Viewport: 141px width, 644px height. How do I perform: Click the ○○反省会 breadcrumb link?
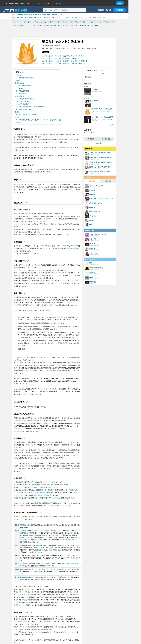pos(73,26)
